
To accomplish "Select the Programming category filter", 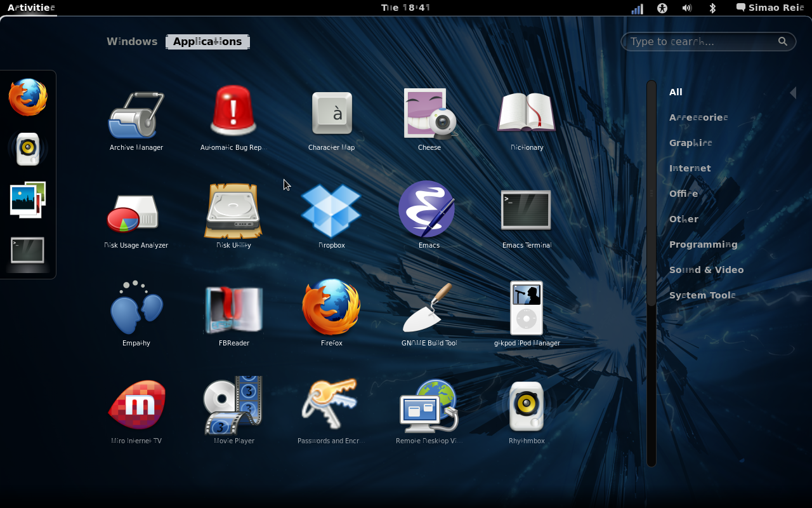I will coord(703,244).
